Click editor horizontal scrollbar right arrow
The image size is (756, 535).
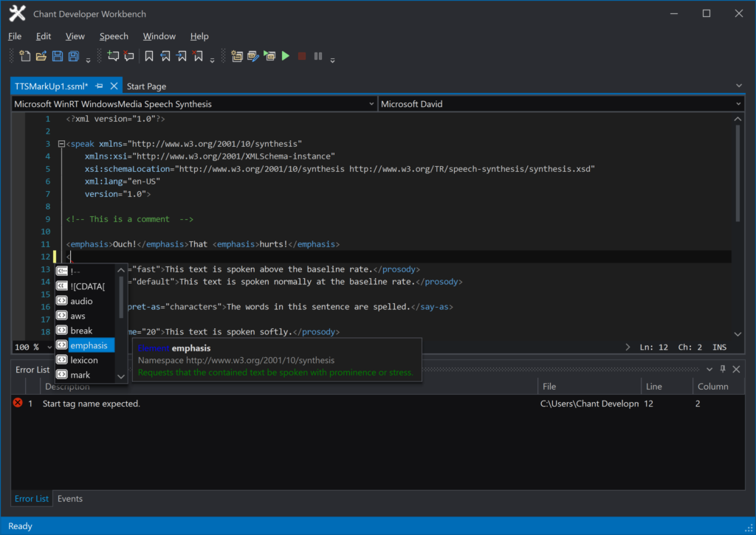[628, 347]
